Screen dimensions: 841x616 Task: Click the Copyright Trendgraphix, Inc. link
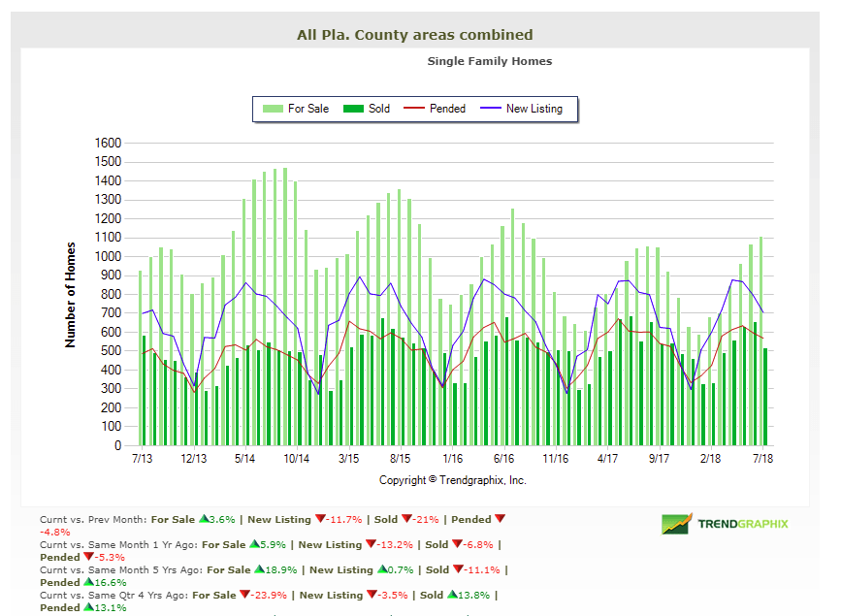[452, 479]
